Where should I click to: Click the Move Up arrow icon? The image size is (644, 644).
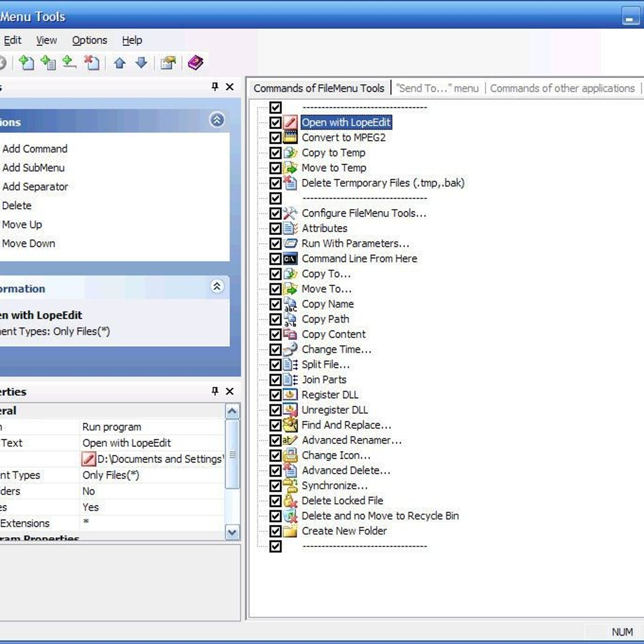(120, 63)
